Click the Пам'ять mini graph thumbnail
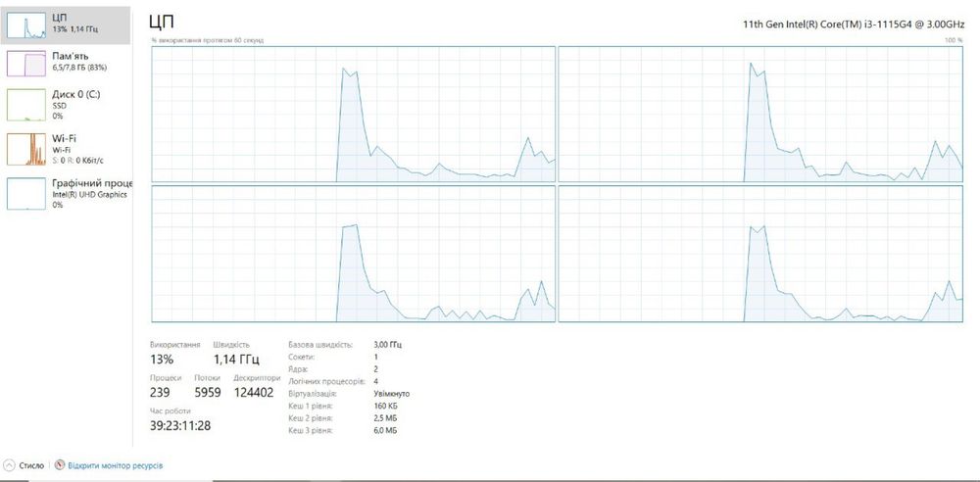This screenshot has width=980, height=482. coord(26,64)
